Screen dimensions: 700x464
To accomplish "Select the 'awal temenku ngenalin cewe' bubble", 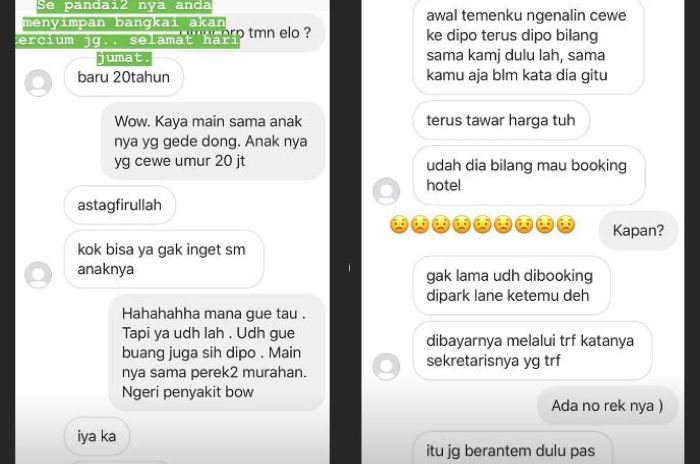I will point(528,45).
